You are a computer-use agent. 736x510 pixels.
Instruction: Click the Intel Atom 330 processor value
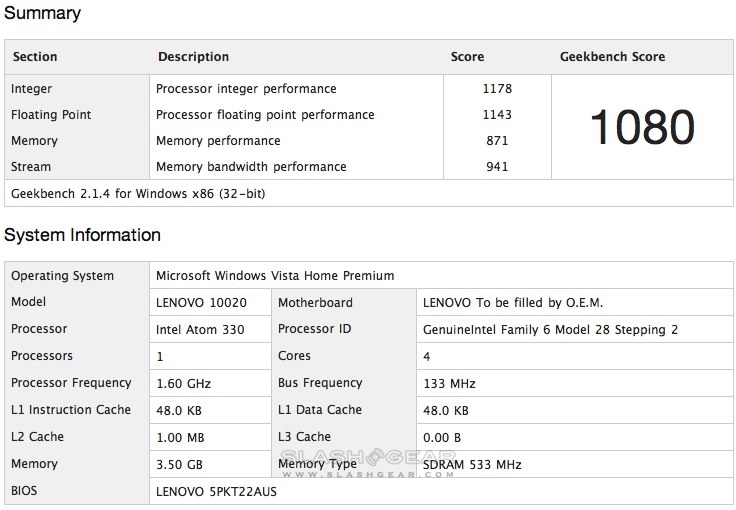point(198,329)
